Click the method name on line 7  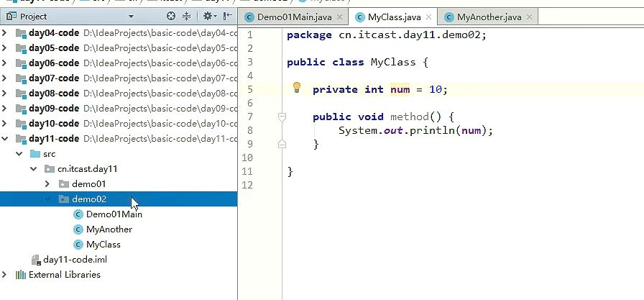(410, 117)
